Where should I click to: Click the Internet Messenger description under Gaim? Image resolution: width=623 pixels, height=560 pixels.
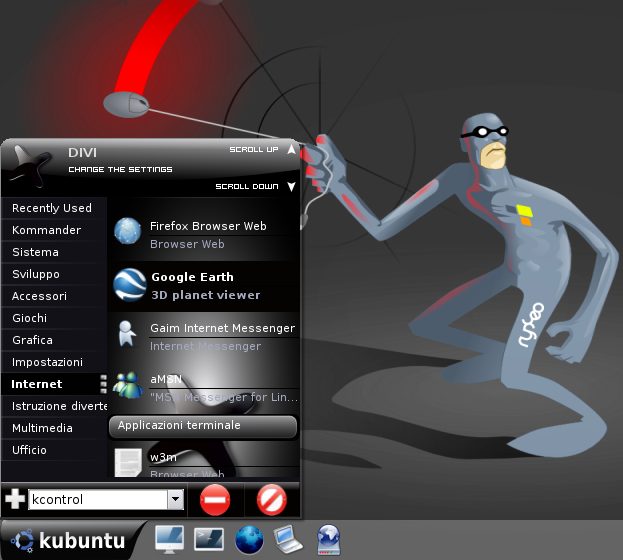(205, 346)
